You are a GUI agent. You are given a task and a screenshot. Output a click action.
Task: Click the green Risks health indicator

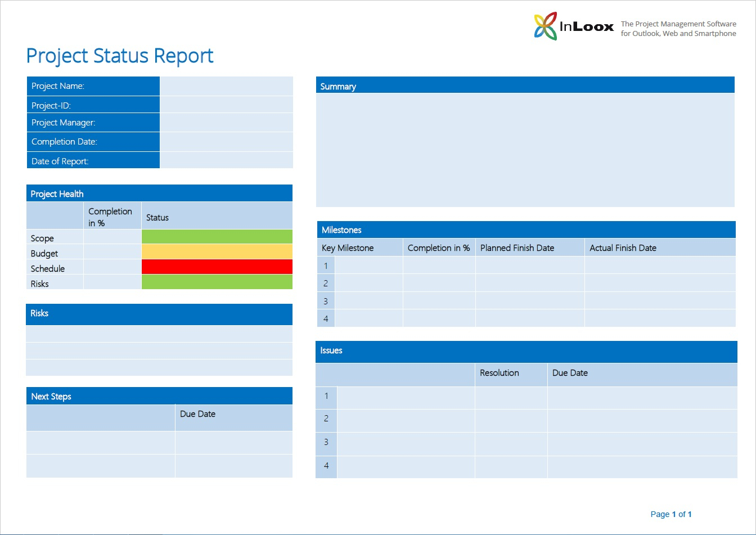pos(217,282)
